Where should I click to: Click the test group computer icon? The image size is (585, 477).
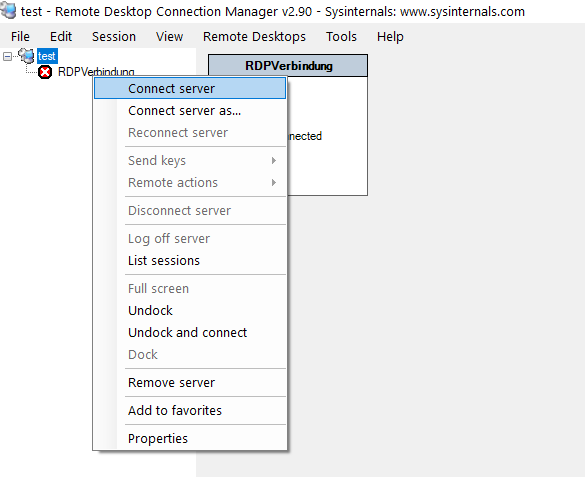pyautogui.click(x=26, y=56)
